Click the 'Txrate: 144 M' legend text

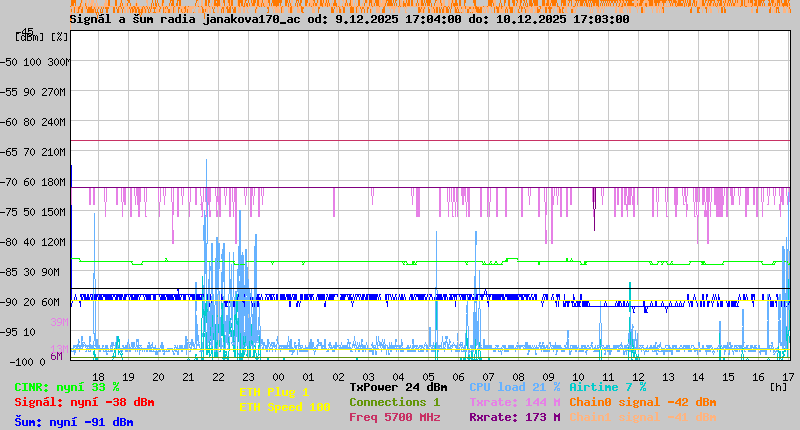coord(515,402)
